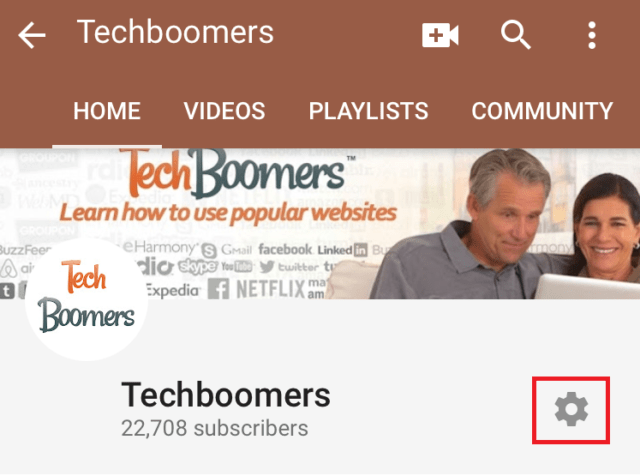Click the Netflix logo in the banner
Image resolution: width=640 pixels, height=476 pixels.
pos(271,289)
